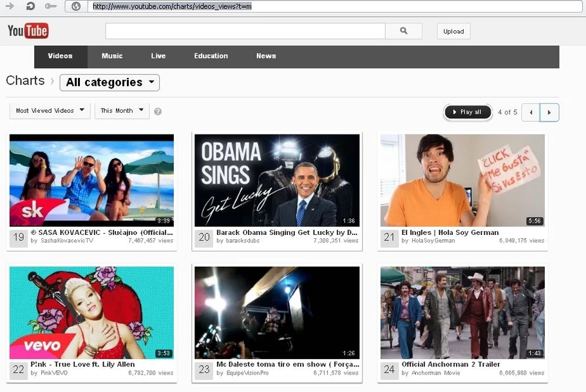The height and width of the screenshot is (392, 586).
Task: Click the YouTube search text field
Action: tap(245, 31)
